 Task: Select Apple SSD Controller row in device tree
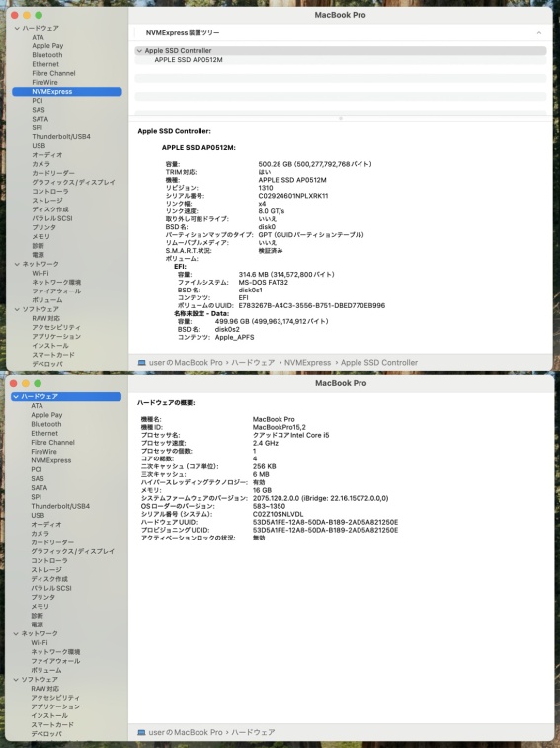click(x=340, y=51)
